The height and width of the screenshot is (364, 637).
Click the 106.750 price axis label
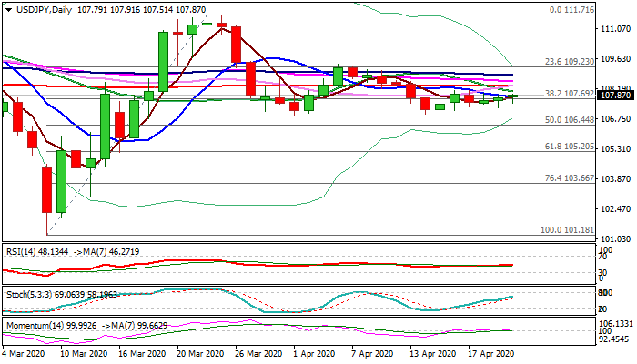[615, 118]
